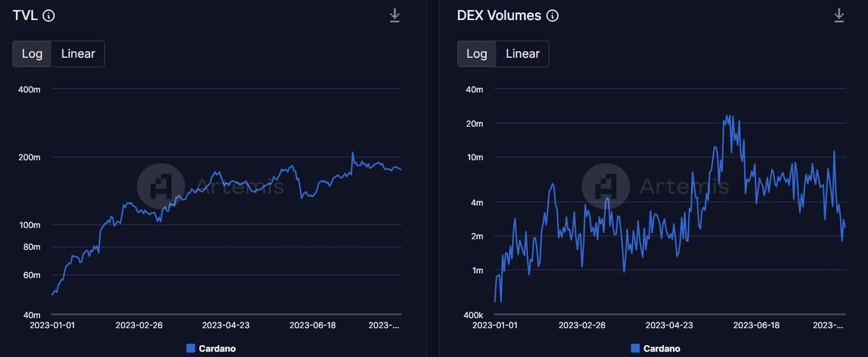Download the TVL chart data
Image resolution: width=868 pixels, height=357 pixels.
coord(395,16)
